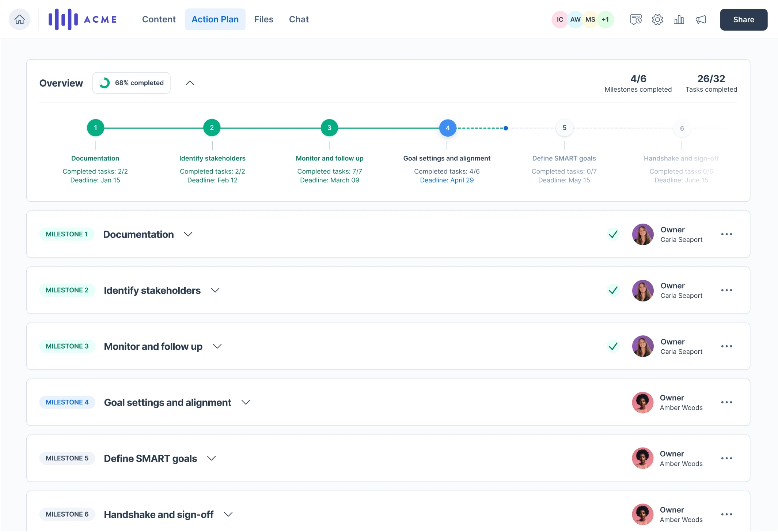
Task: Select timeline step 5 marker
Action: click(x=564, y=128)
